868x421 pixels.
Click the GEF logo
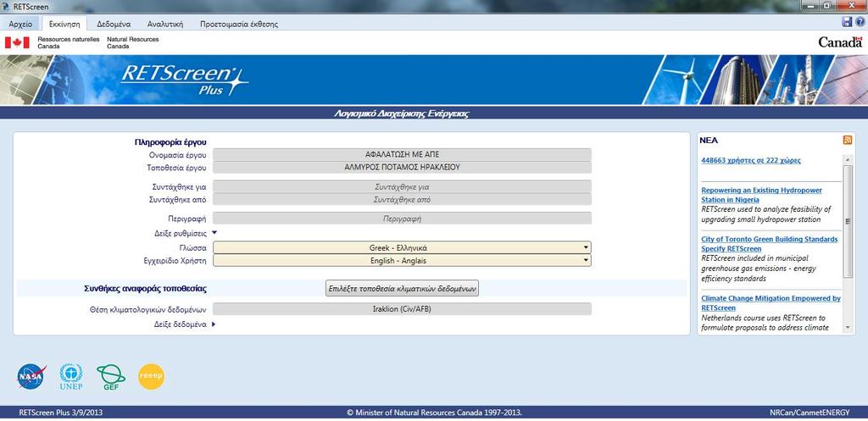click(x=111, y=377)
